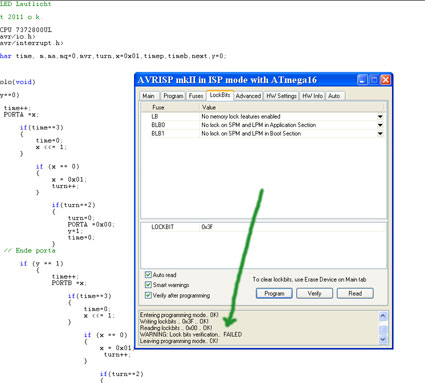The height and width of the screenshot is (383, 425).
Task: Switch to the HW Info tab
Action: coord(312,96)
